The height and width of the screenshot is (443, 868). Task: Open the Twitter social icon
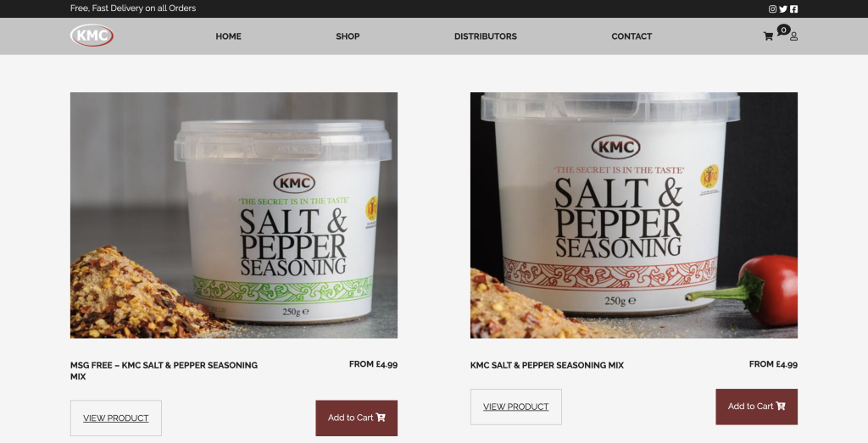pyautogui.click(x=782, y=8)
